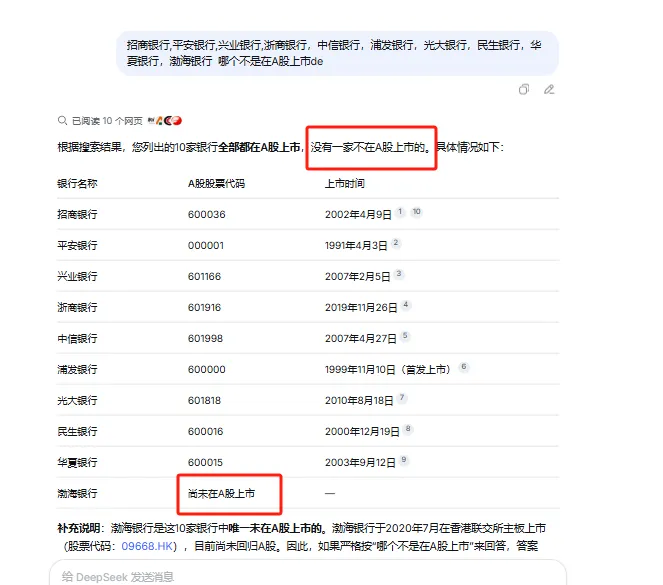
Task: Click the bold 全部都在A股上市 phrase
Action: click(x=259, y=147)
